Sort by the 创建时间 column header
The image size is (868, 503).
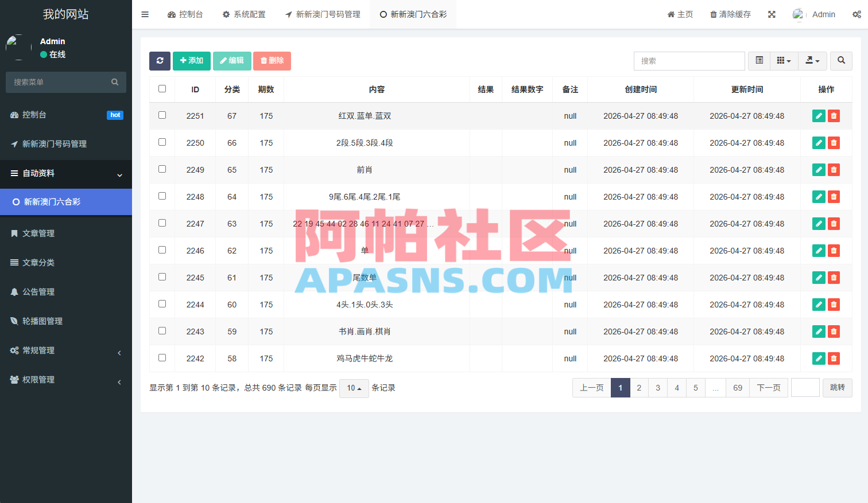[641, 89]
